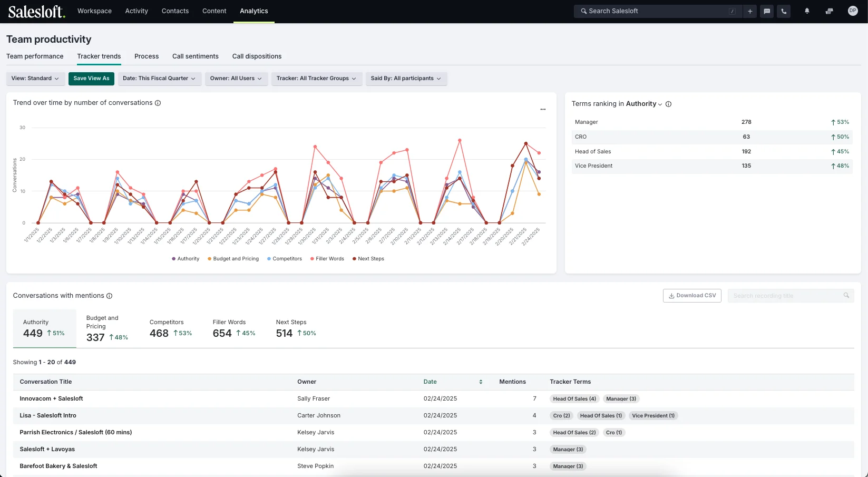
Task: Click Vice President (1) tracker tag
Action: [654, 416]
